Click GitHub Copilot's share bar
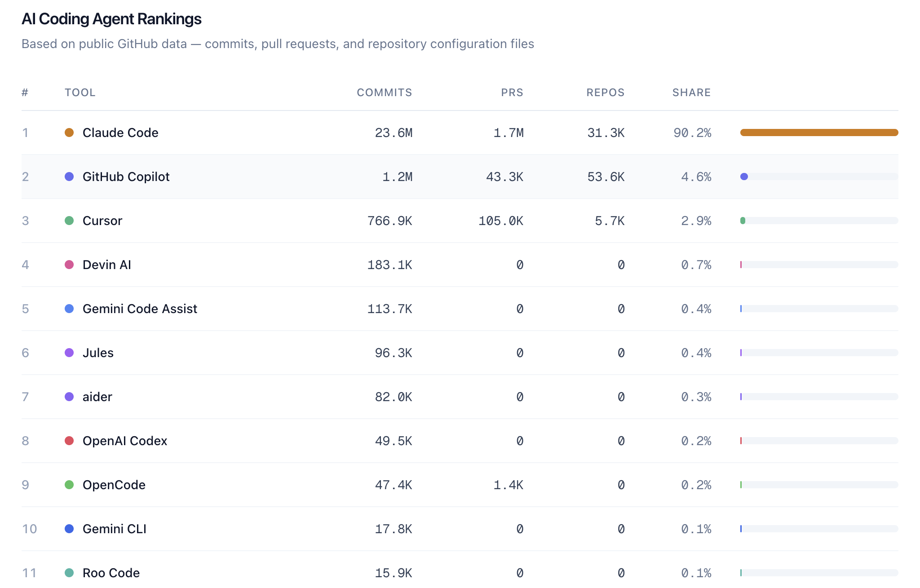The height and width of the screenshot is (588, 920). tap(819, 177)
